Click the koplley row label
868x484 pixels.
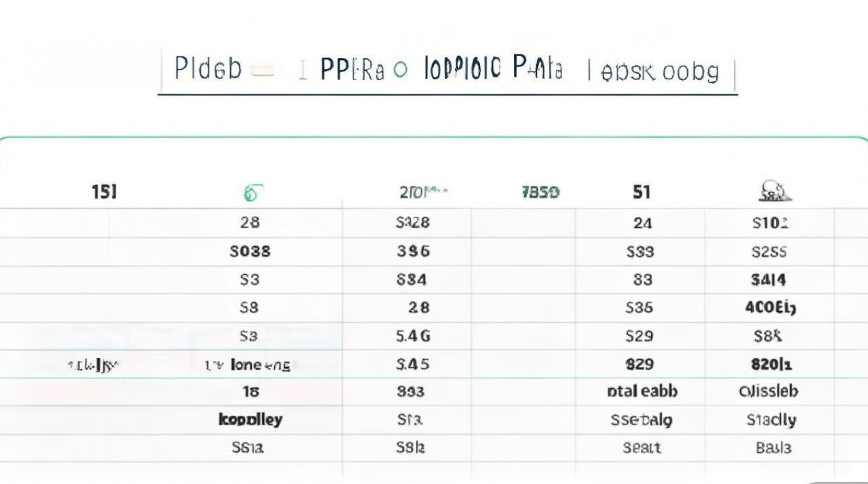click(251, 419)
